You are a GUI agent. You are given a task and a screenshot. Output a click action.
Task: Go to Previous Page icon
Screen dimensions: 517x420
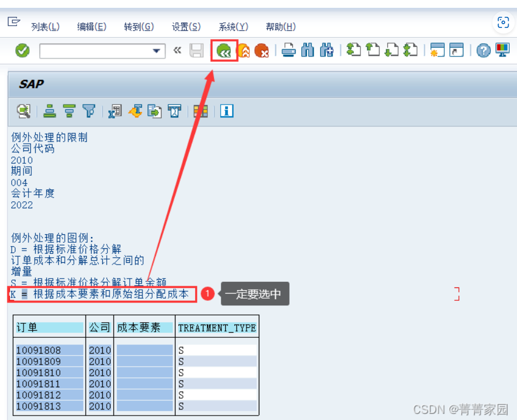pyautogui.click(x=373, y=50)
